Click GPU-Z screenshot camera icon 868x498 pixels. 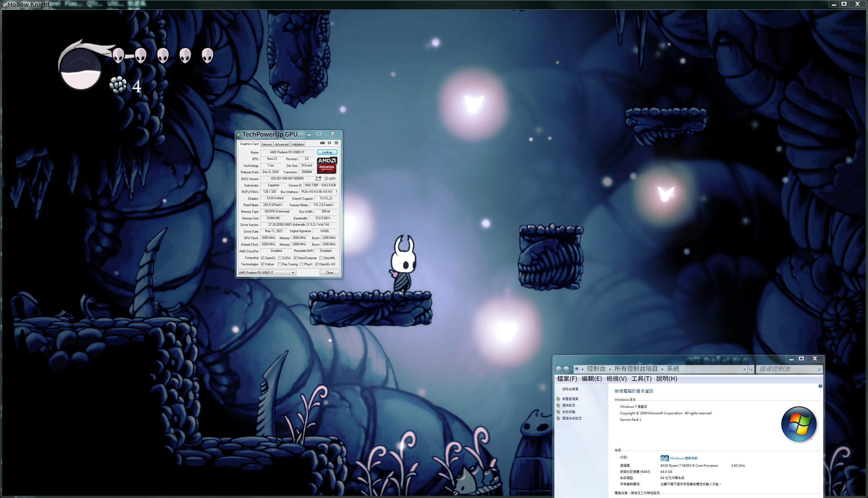click(x=322, y=143)
